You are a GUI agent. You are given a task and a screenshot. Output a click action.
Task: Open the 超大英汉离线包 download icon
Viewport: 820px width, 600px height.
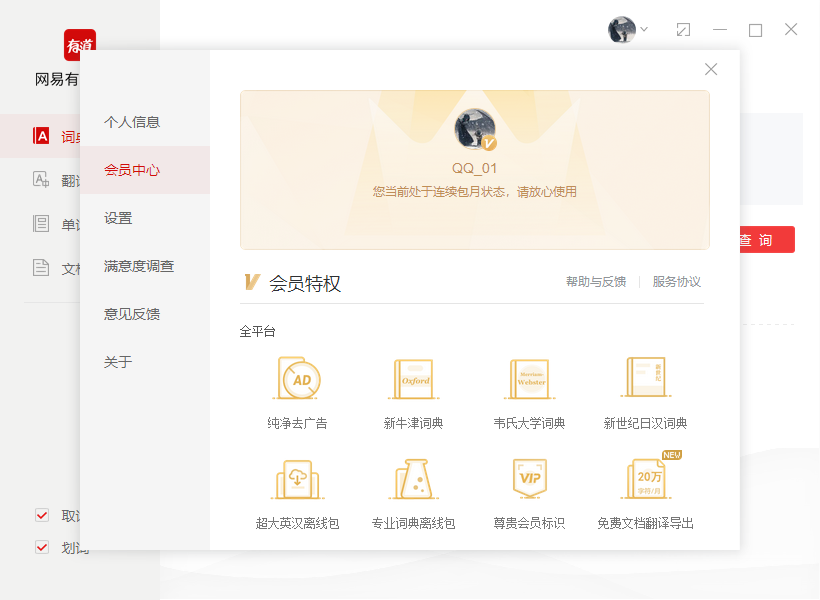pos(298,479)
